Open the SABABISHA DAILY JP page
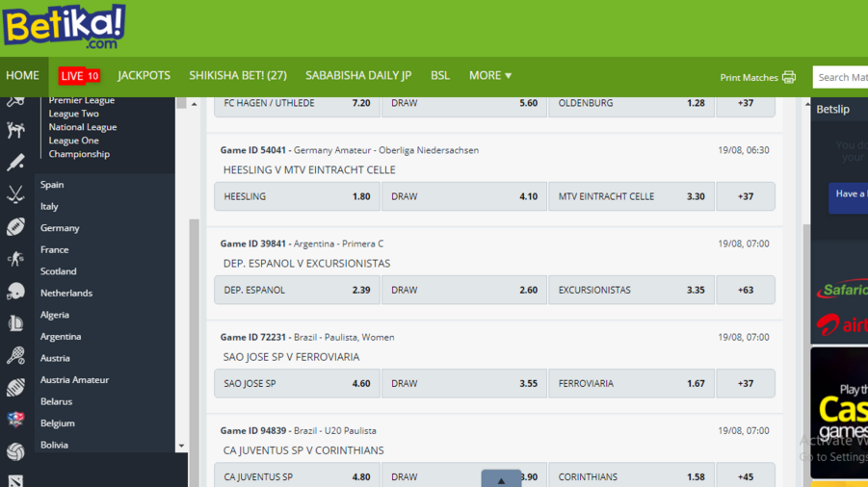 357,75
